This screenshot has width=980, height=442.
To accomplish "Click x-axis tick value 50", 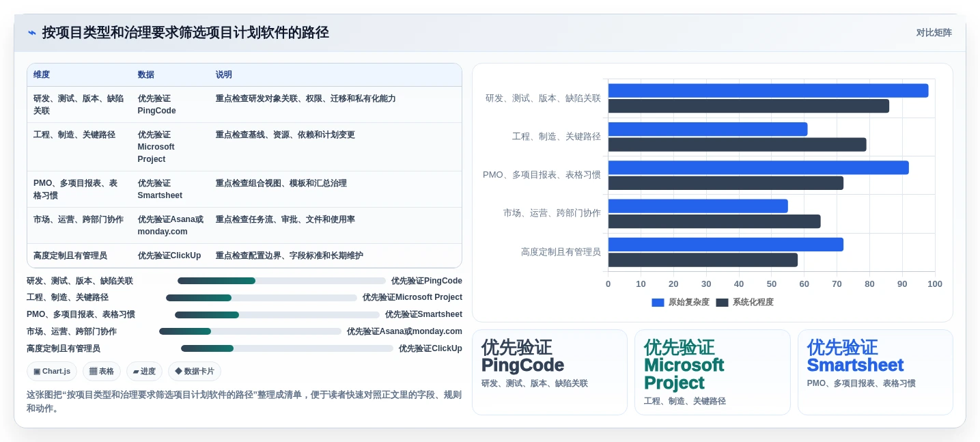I will click(772, 284).
